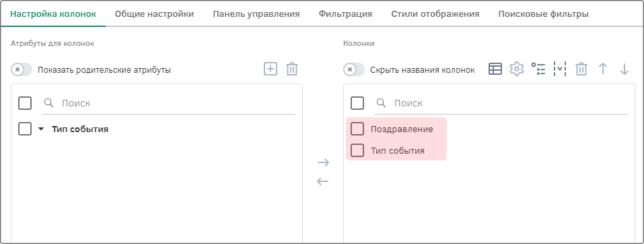This screenshot has width=644, height=244.
Task: Switch to Общие настройки tab
Action: 154,14
